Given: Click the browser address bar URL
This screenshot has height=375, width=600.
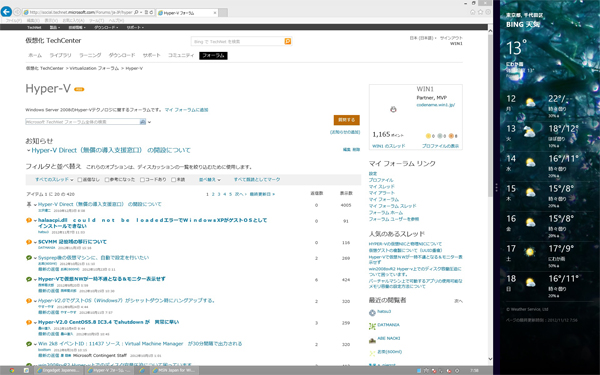Looking at the screenshot, I should click(x=80, y=13).
